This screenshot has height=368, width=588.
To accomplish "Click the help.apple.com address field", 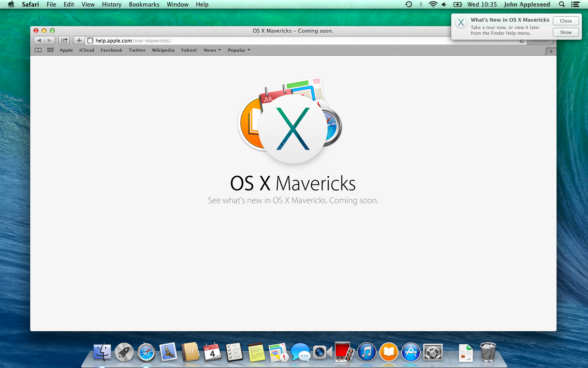I will pos(306,40).
